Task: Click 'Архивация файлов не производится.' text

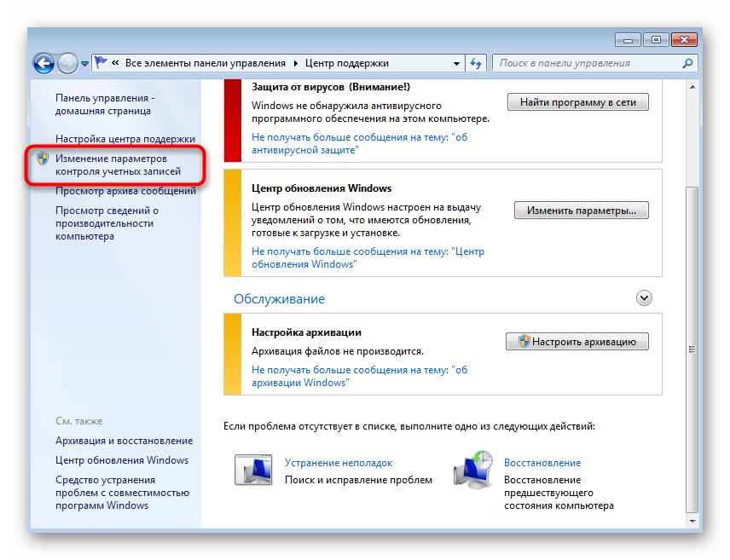Action: tap(338, 351)
